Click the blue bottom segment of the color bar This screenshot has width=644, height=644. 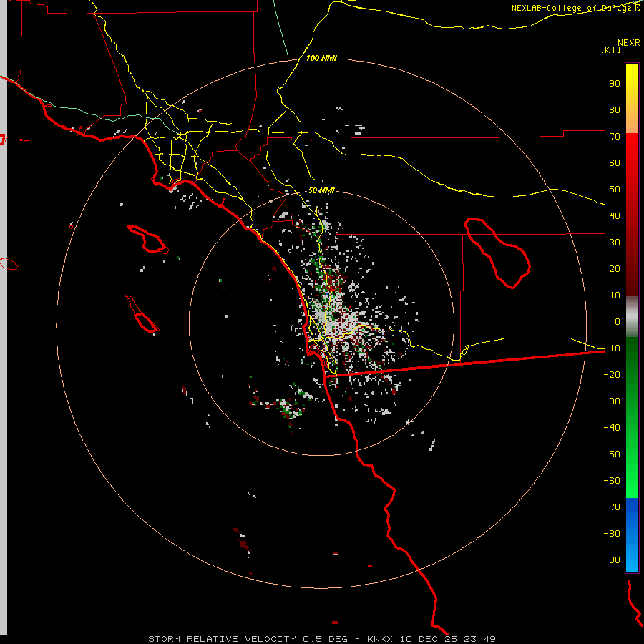(632, 535)
